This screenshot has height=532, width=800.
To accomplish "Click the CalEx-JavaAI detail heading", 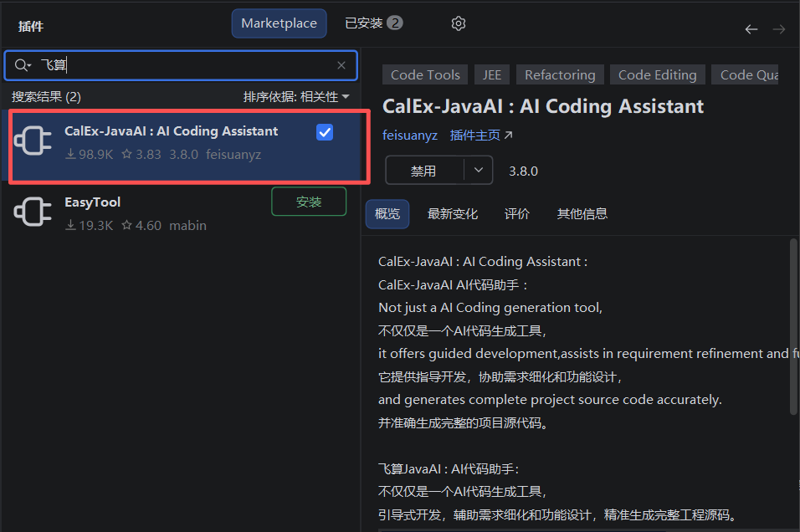I will pyautogui.click(x=543, y=106).
